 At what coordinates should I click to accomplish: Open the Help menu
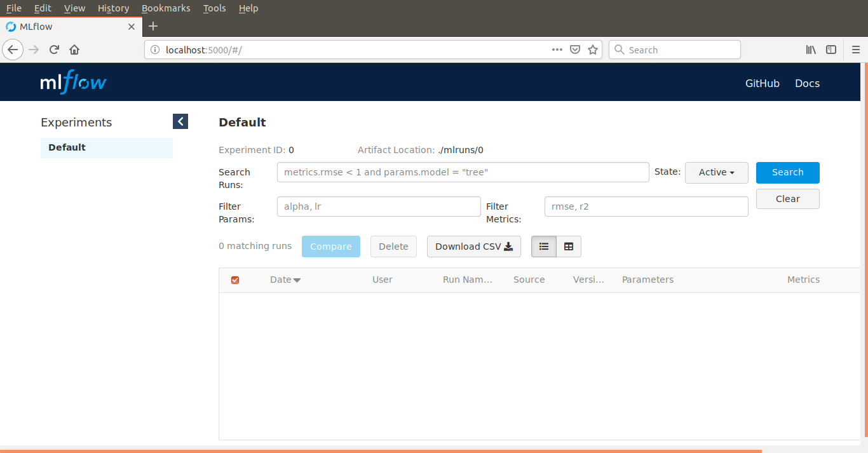tap(248, 8)
